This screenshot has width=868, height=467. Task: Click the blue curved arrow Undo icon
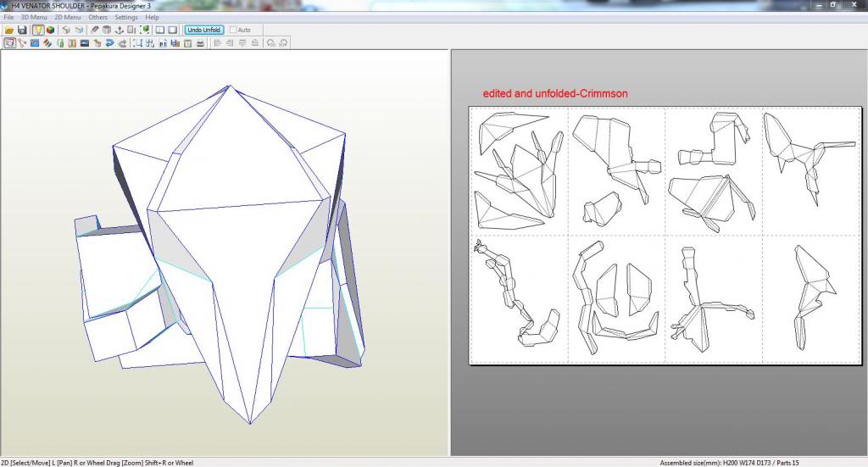point(109,43)
